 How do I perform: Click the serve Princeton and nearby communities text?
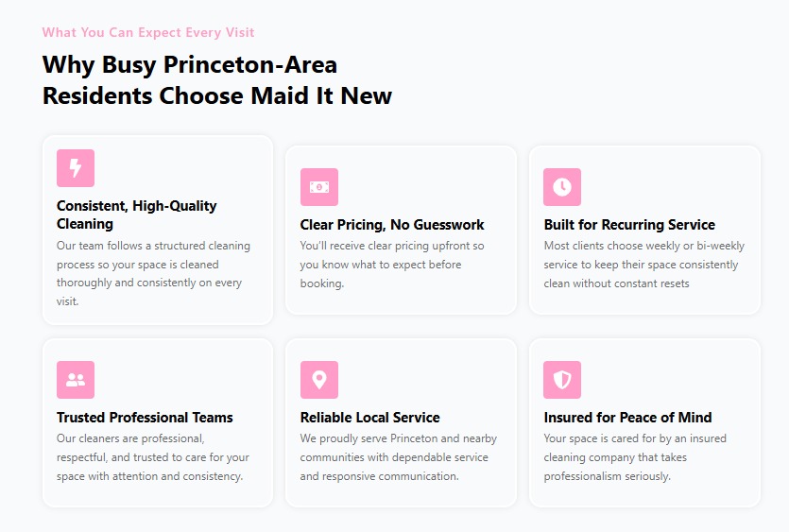(398, 457)
